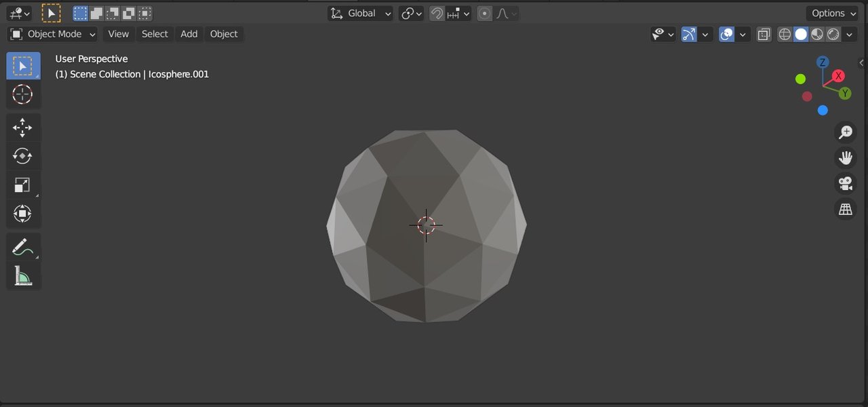The width and height of the screenshot is (868, 407).
Task: Toggle X-ray mode
Action: tap(764, 34)
